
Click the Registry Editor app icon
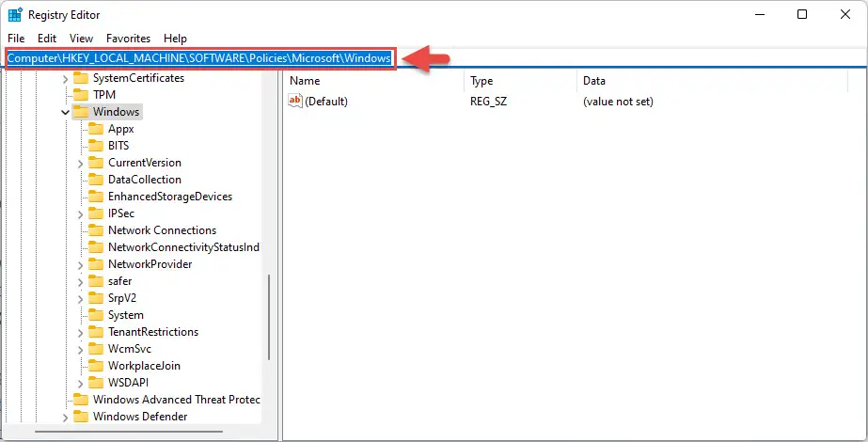(x=15, y=14)
